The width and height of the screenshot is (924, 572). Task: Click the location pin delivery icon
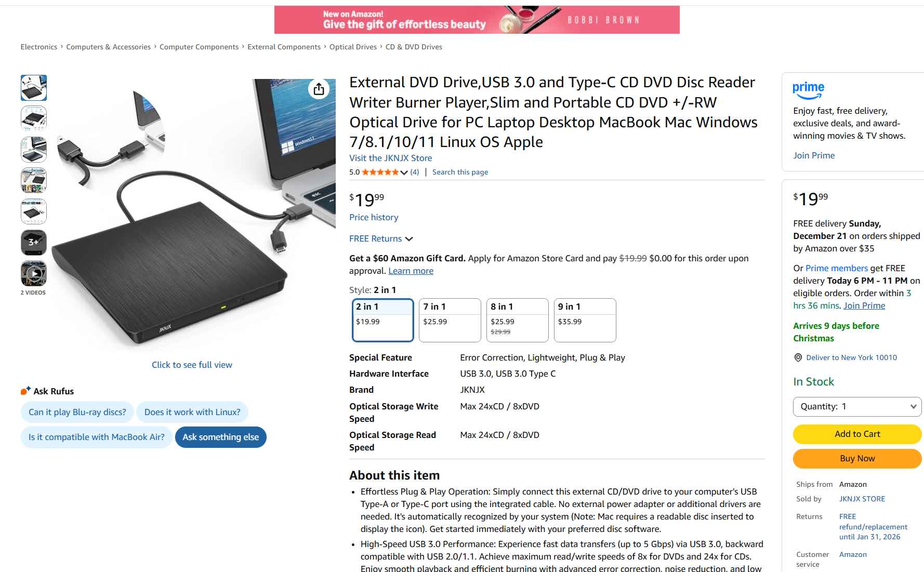point(798,357)
